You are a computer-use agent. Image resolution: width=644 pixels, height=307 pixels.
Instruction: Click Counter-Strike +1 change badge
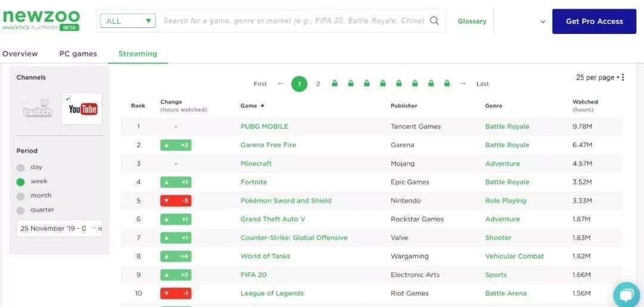[x=176, y=238]
